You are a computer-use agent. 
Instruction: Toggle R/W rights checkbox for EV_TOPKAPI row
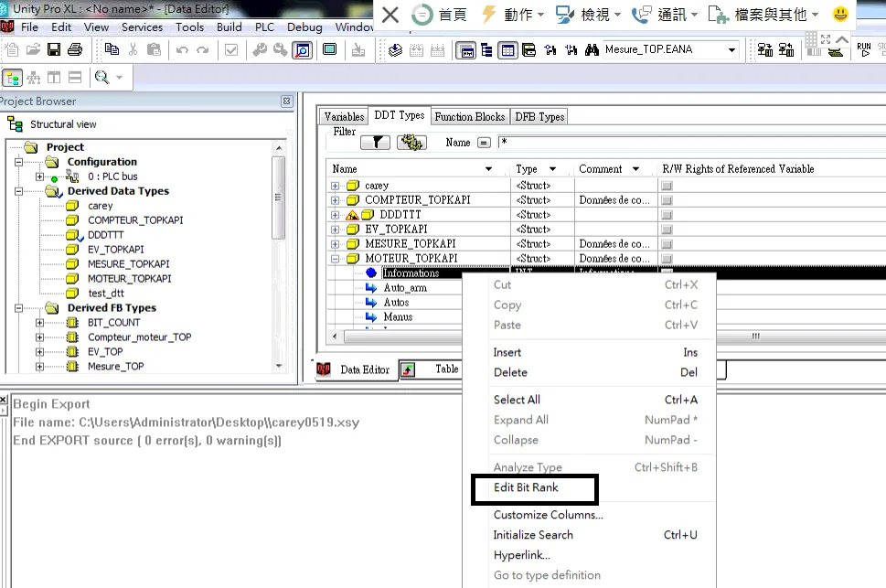point(667,230)
